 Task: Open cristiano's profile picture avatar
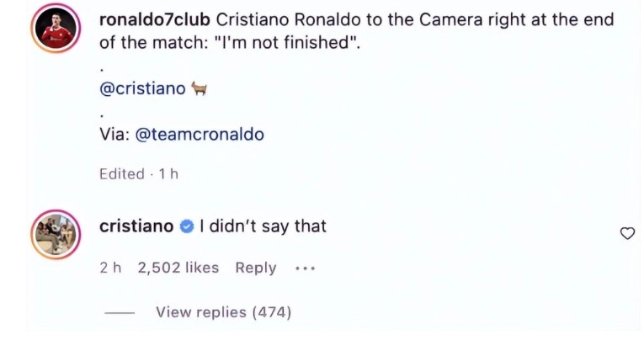(x=56, y=233)
